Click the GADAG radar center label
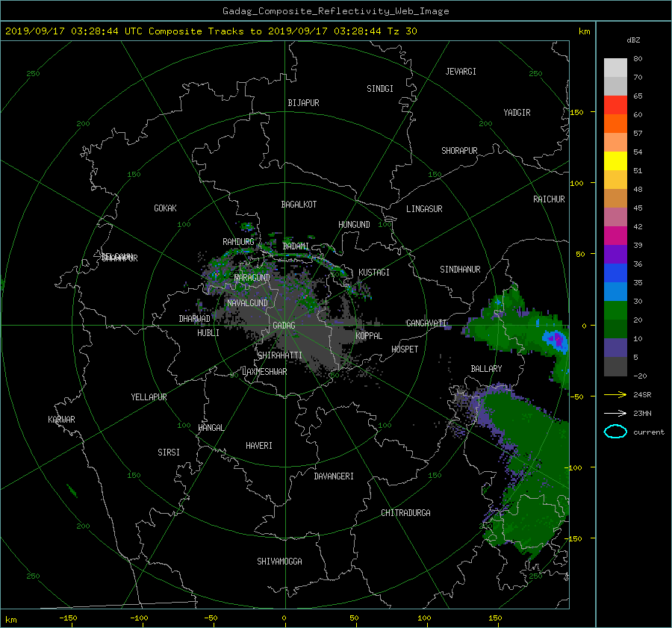 [284, 326]
